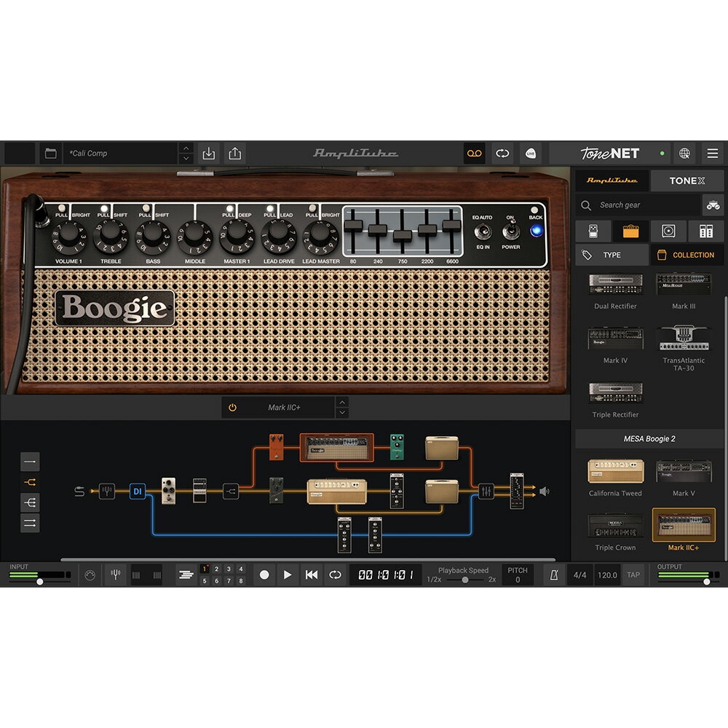
Task: Select the parallel chains layout
Action: pos(30,523)
